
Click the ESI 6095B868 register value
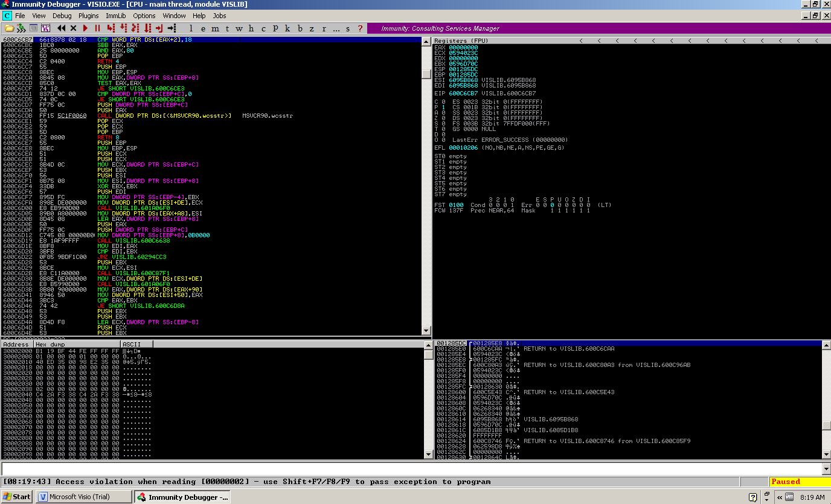click(463, 80)
